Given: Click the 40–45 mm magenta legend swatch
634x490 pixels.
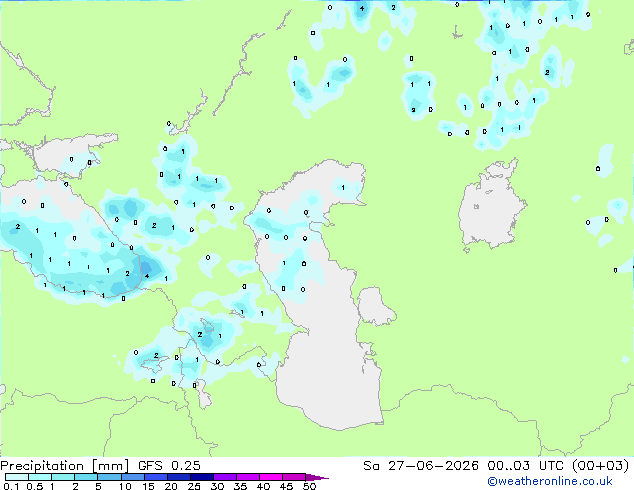Looking at the screenshot, I should [271, 477].
